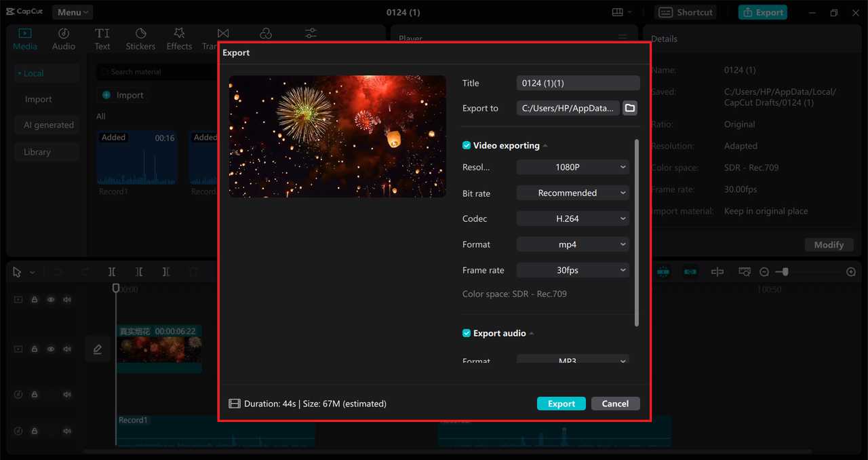Collapse the Export audio section arrow
Screen dimensions: 868x460
point(532,334)
